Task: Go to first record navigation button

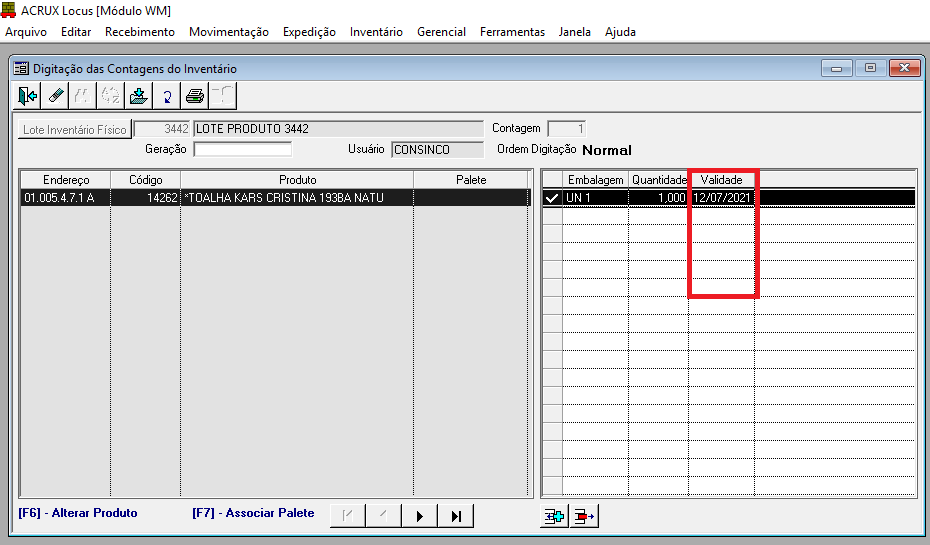Action: point(348,516)
